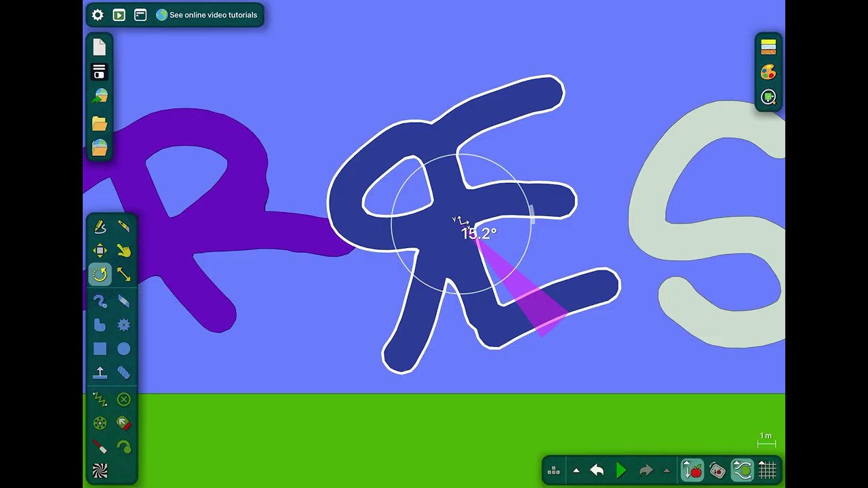Select the Tracer tool

pos(123,447)
